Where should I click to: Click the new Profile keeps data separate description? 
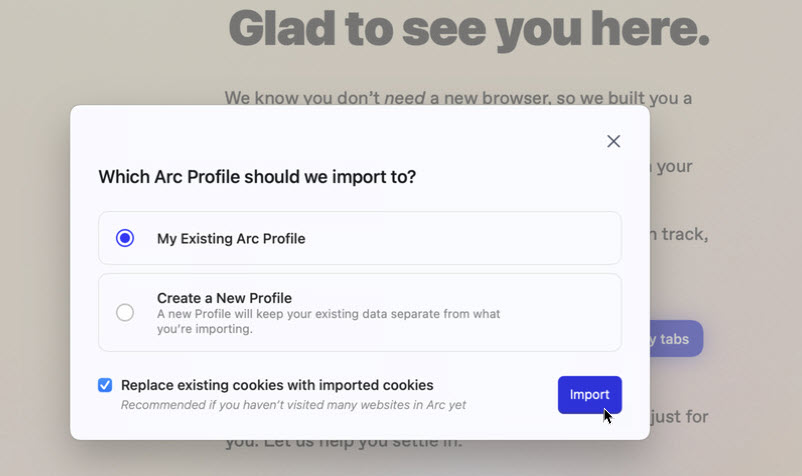coord(328,321)
